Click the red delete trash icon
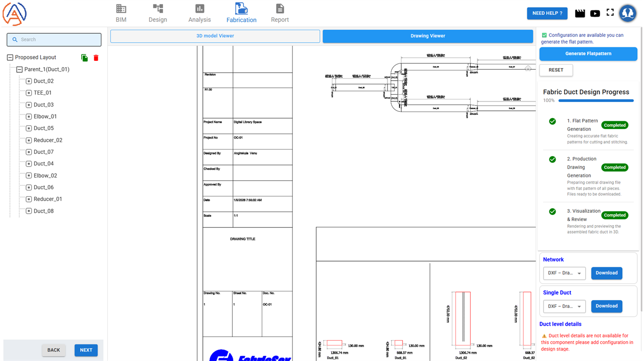Image resolution: width=644 pixels, height=361 pixels. pos(96,58)
